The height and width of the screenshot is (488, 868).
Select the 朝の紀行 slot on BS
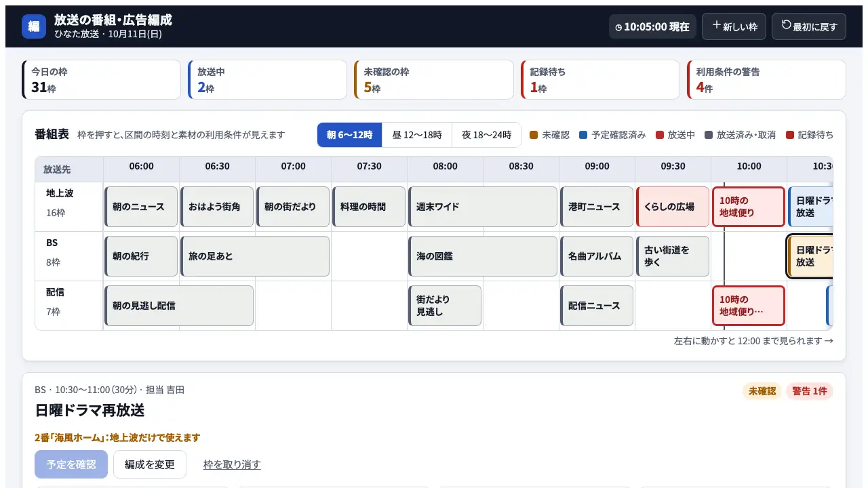[x=141, y=256]
